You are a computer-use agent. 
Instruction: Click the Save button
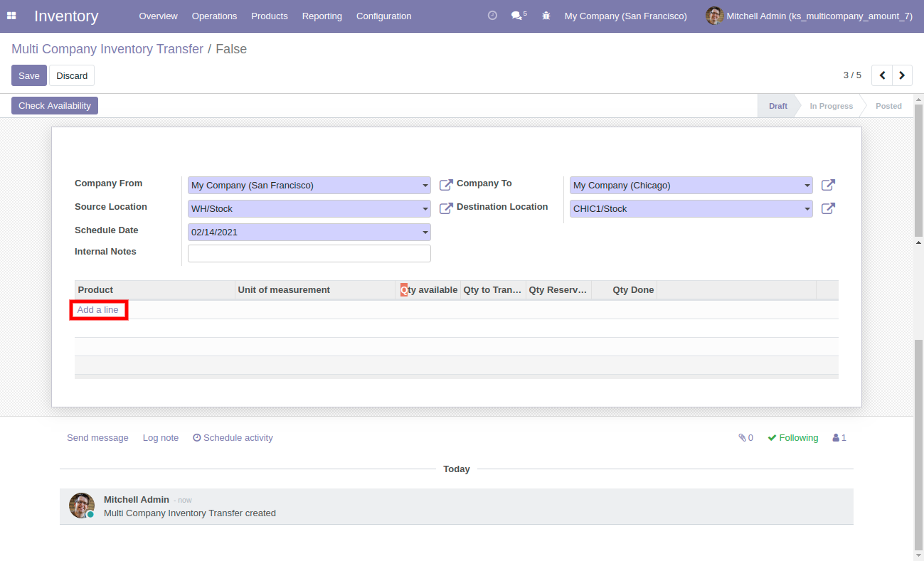(x=29, y=75)
